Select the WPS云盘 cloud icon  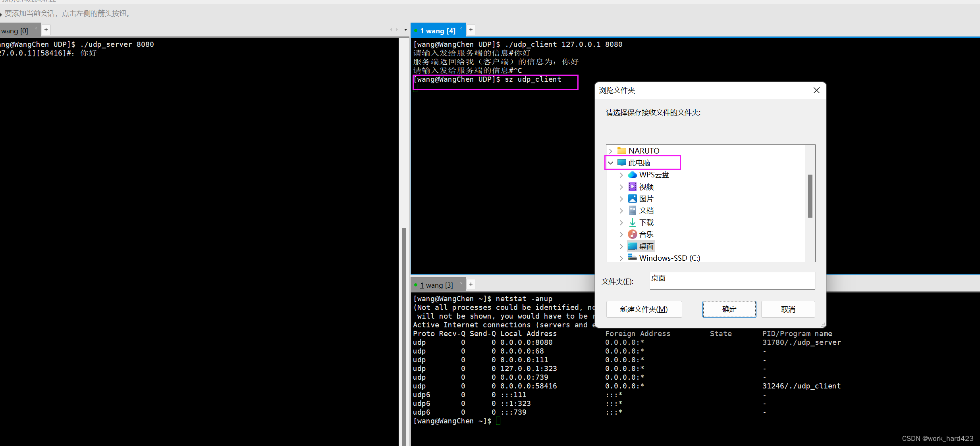633,175
